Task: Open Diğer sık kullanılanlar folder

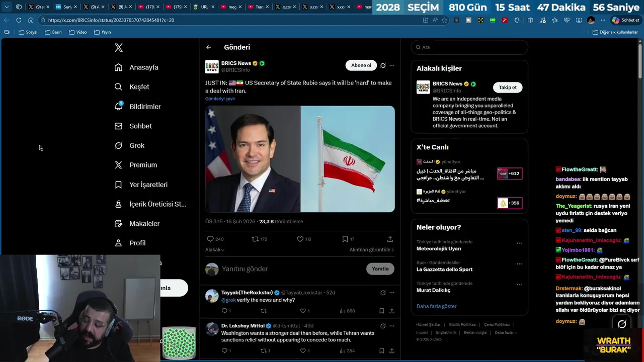Action: pyautogui.click(x=615, y=32)
